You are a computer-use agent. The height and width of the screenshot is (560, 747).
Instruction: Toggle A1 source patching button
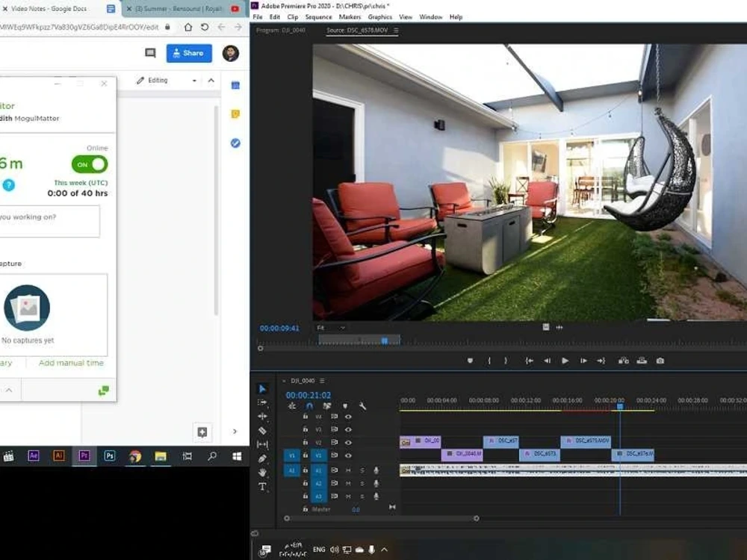pyautogui.click(x=291, y=470)
